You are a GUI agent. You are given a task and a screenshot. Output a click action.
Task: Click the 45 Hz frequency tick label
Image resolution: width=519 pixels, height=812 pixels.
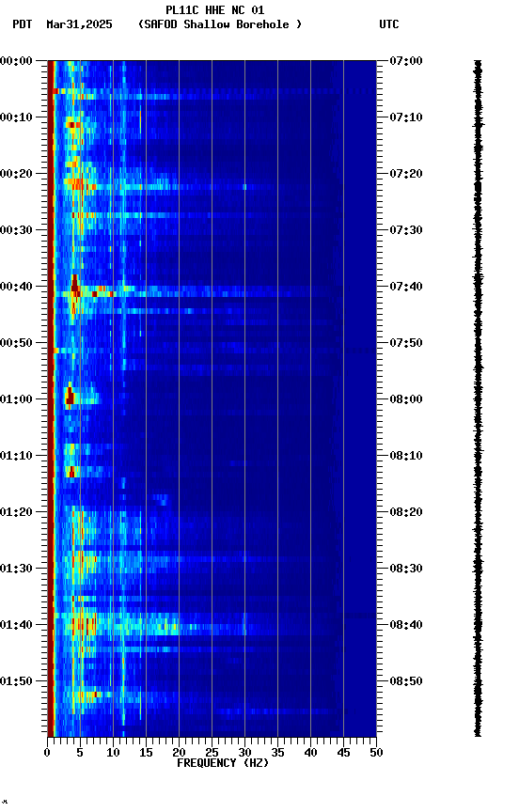click(343, 753)
